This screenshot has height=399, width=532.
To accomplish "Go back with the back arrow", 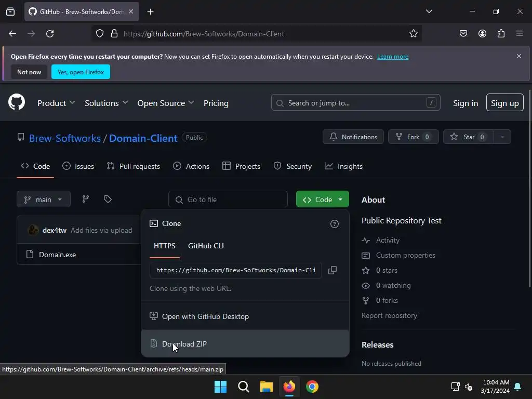I will point(12,34).
